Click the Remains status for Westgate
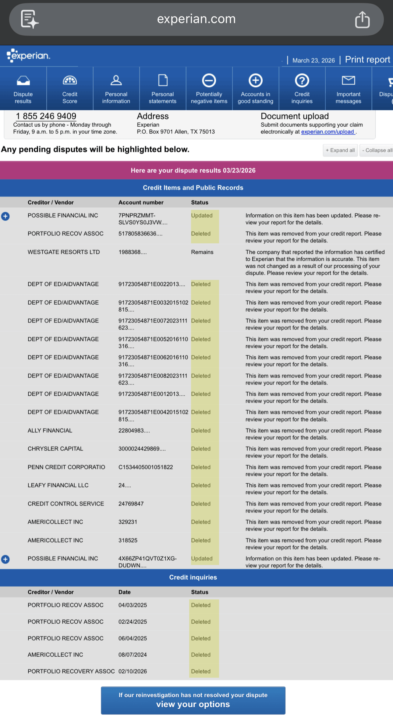Viewport: 393px width, 720px height. pyautogui.click(x=202, y=252)
